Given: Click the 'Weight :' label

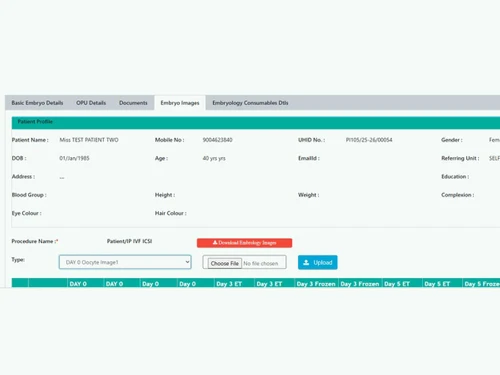Looking at the screenshot, I should 308,195.
